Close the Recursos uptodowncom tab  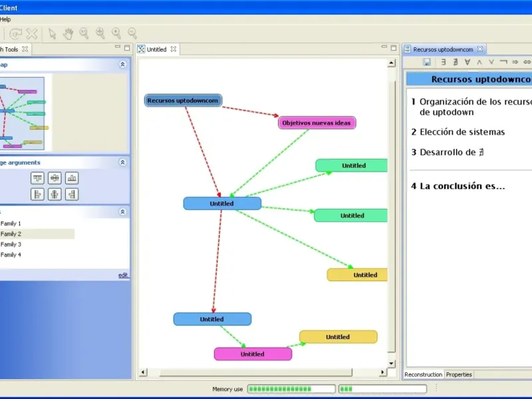[x=480, y=49]
